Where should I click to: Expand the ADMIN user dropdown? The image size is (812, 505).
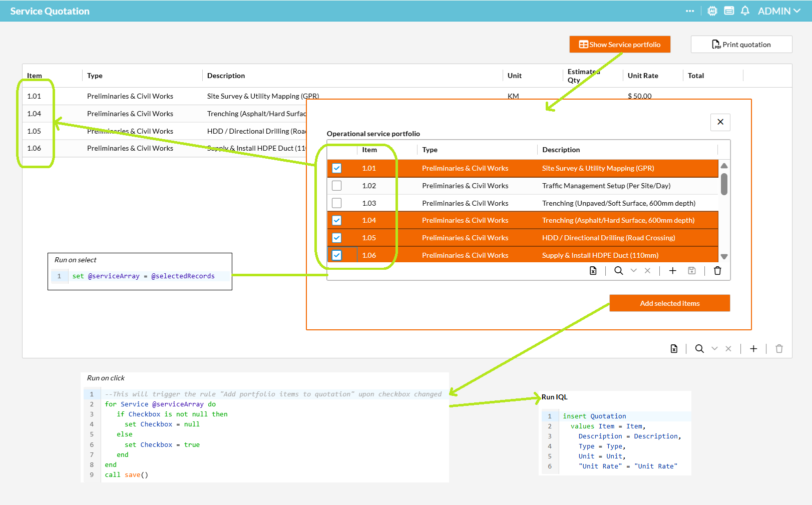click(x=779, y=11)
